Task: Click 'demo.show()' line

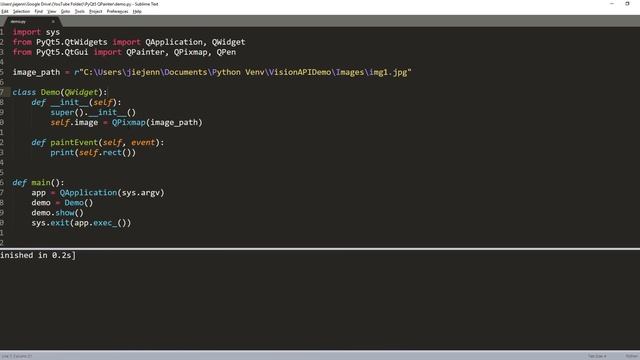Action: [x=58, y=213]
